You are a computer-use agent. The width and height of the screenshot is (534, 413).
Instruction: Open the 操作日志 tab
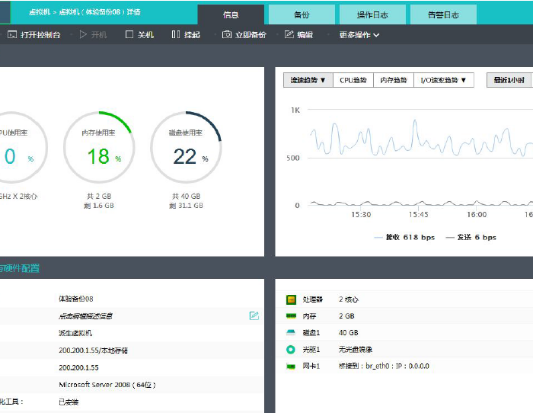373,15
